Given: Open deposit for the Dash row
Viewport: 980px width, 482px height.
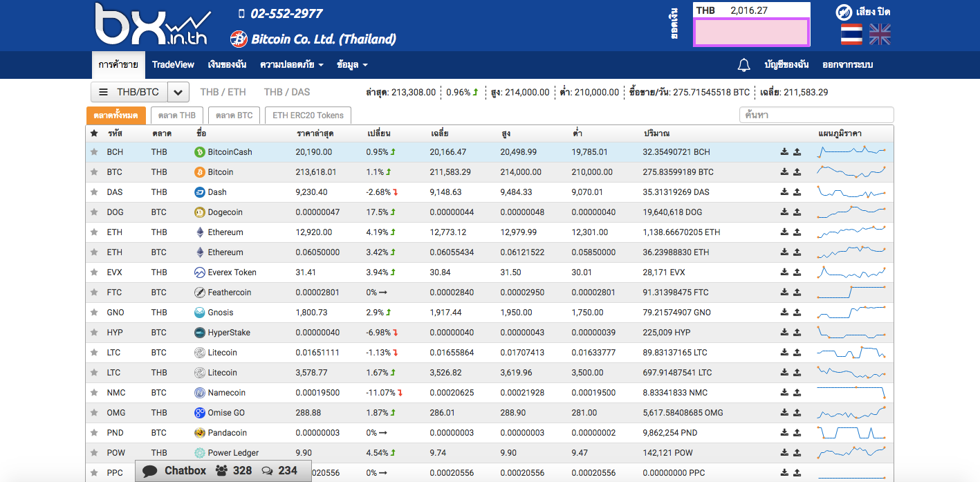Looking at the screenshot, I should click(784, 192).
